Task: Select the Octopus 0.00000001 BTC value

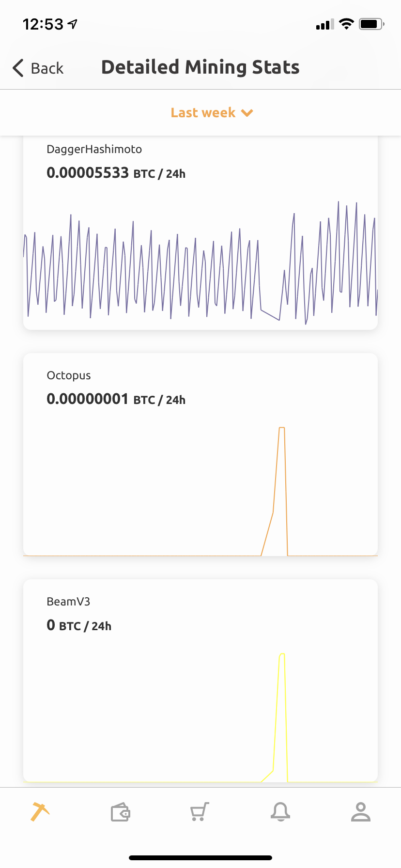Action: point(88,399)
